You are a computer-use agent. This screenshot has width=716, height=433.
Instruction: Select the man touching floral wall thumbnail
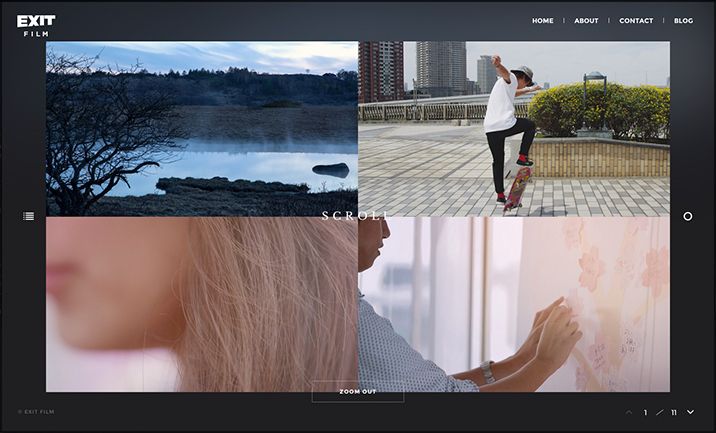coord(514,304)
